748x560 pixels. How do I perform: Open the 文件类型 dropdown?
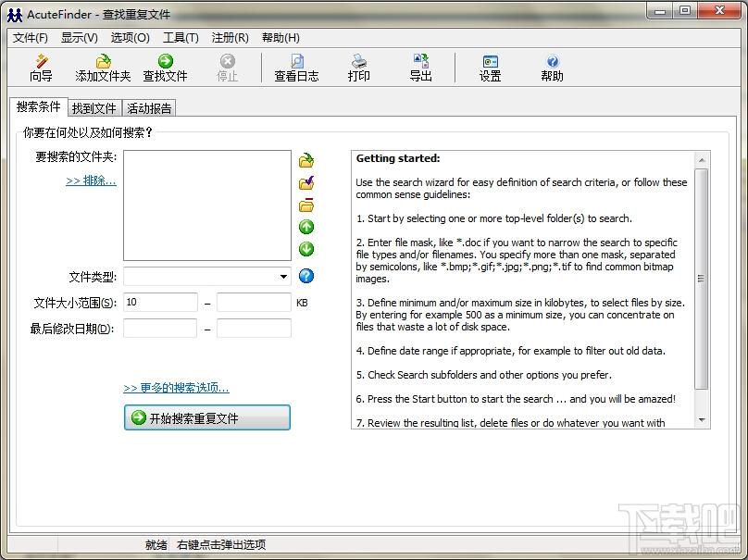point(283,277)
